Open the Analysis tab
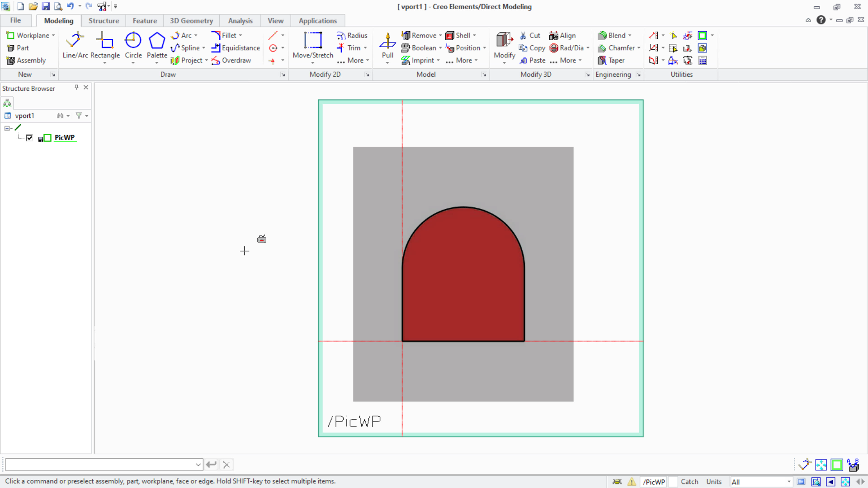 [240, 21]
